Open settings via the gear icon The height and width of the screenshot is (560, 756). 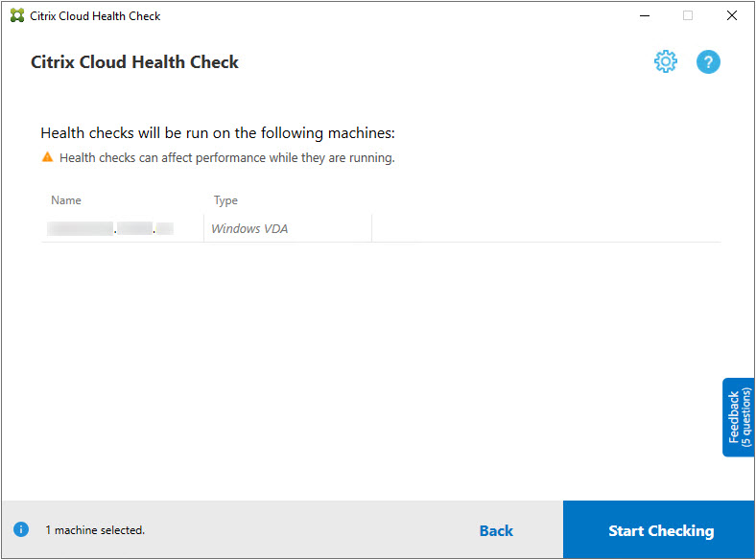point(665,62)
